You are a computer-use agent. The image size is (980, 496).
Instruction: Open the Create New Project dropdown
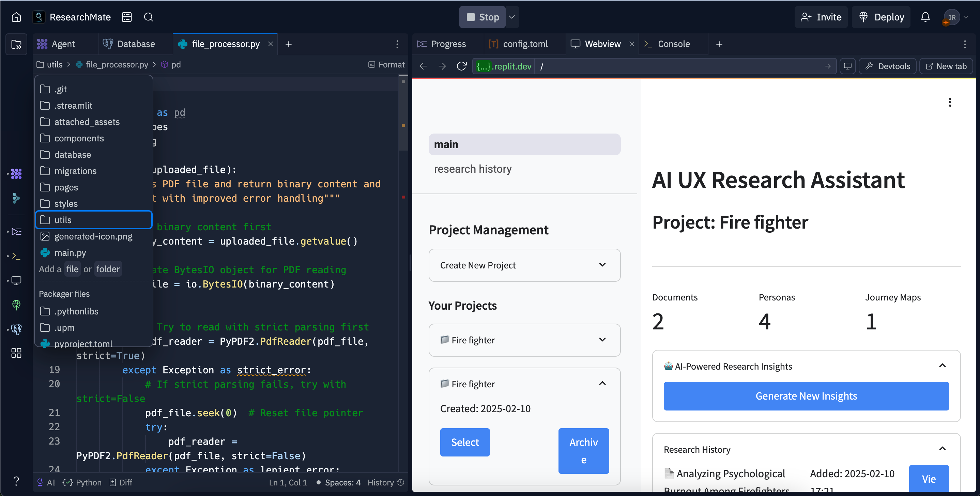524,265
